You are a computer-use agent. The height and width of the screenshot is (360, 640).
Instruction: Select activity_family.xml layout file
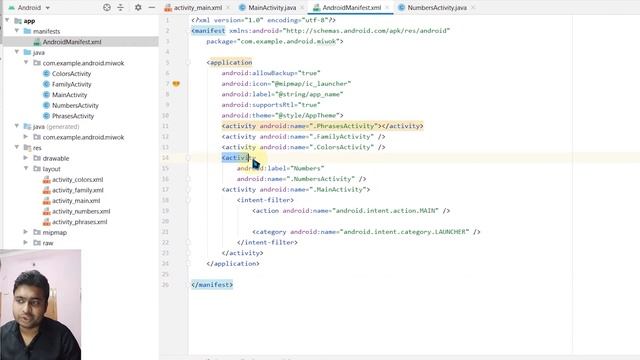pyautogui.click(x=78, y=190)
